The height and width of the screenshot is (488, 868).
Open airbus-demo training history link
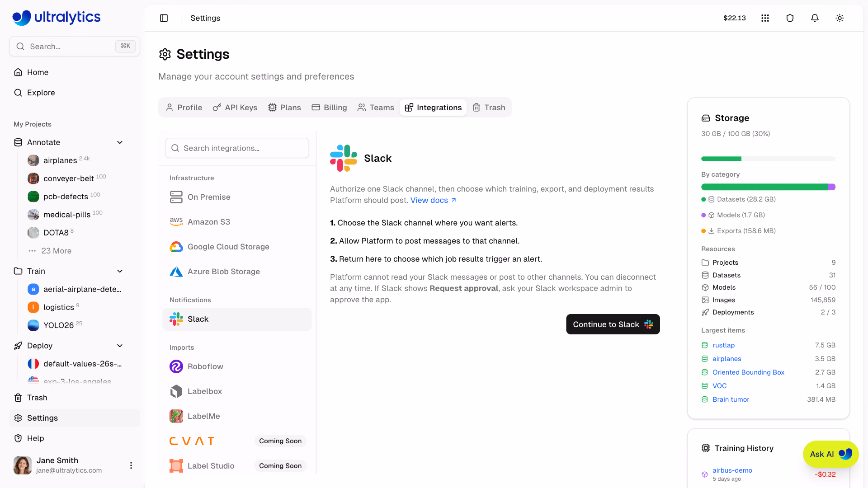click(x=732, y=470)
